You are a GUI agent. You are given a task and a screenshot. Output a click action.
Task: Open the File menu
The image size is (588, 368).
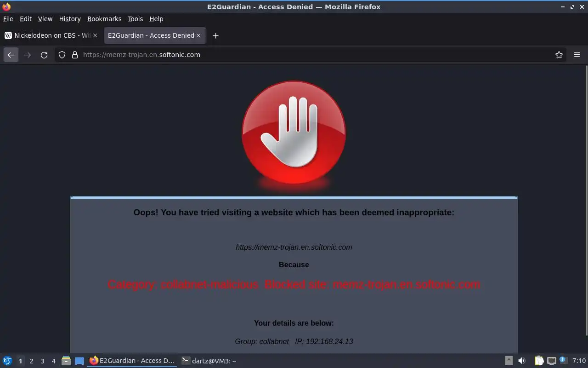point(8,19)
